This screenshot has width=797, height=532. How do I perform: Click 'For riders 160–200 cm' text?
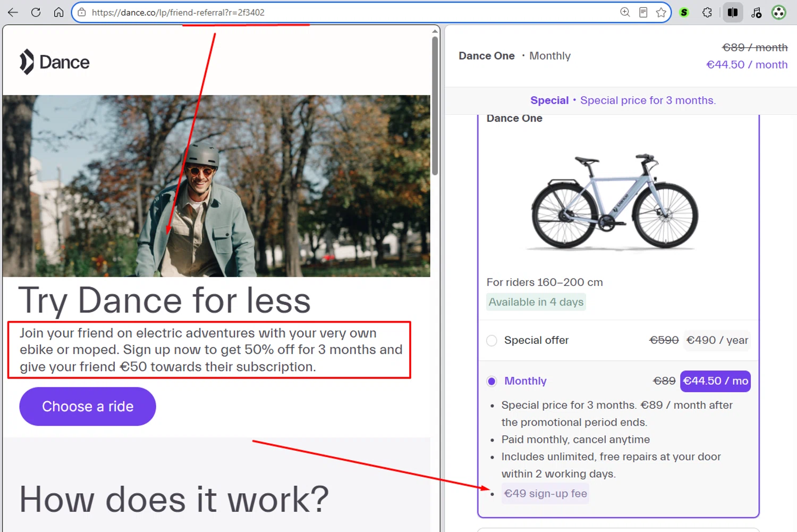click(x=545, y=282)
